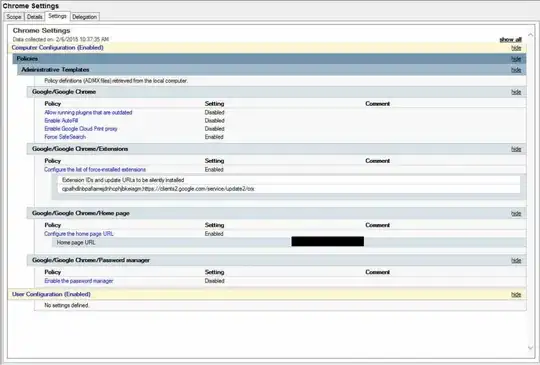Switch to the Scope tab
The height and width of the screenshot is (365, 540).
click(14, 17)
